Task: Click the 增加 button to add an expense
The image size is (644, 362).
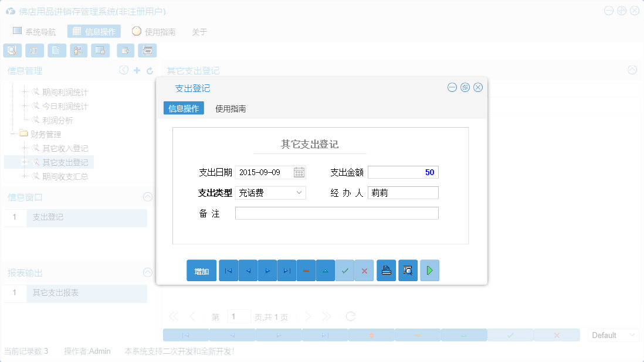Action: point(201,270)
